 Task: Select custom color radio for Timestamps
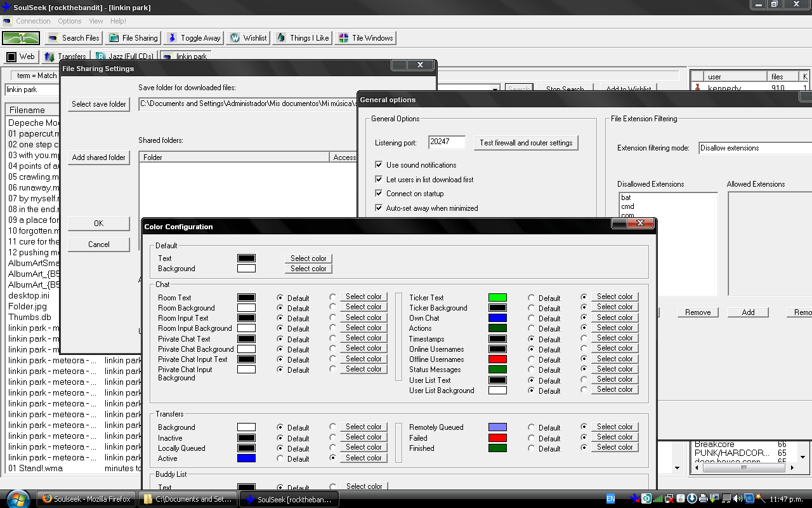coord(584,338)
